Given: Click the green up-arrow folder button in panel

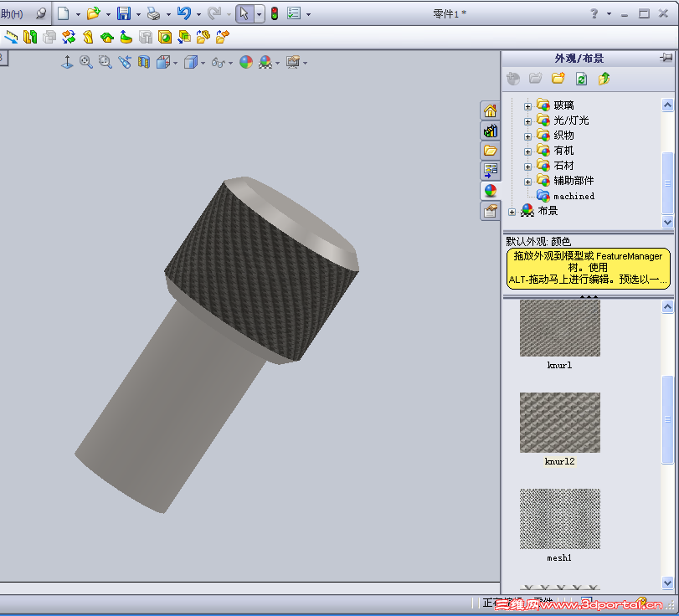Looking at the screenshot, I should 604,79.
